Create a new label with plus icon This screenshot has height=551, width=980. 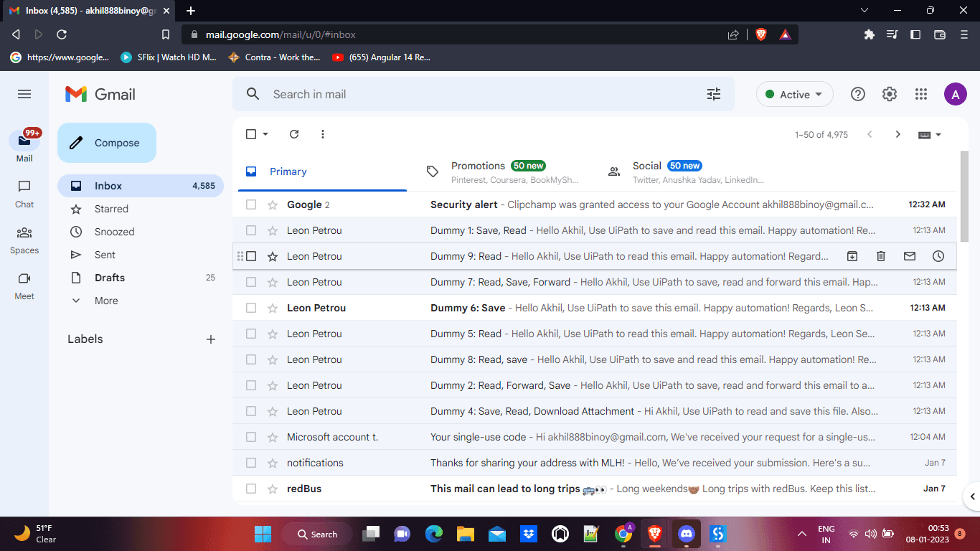[x=211, y=339]
